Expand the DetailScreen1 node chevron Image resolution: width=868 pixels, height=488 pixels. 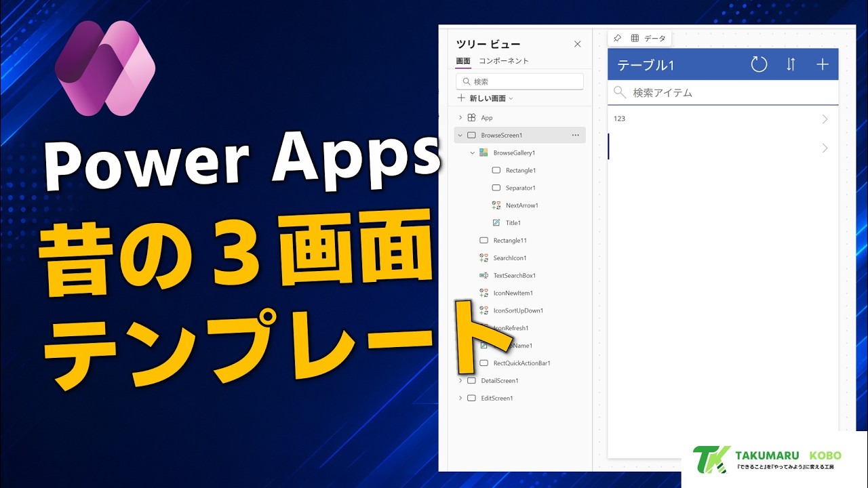[x=460, y=381]
